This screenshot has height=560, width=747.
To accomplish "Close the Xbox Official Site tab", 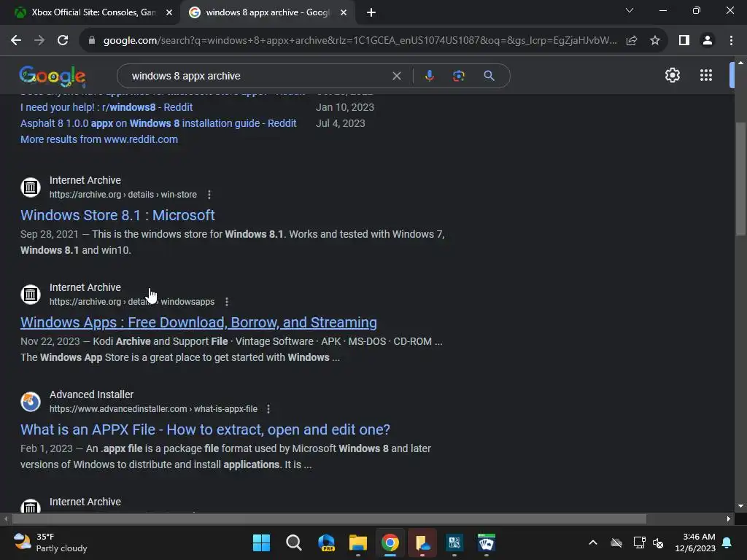I will click(169, 12).
